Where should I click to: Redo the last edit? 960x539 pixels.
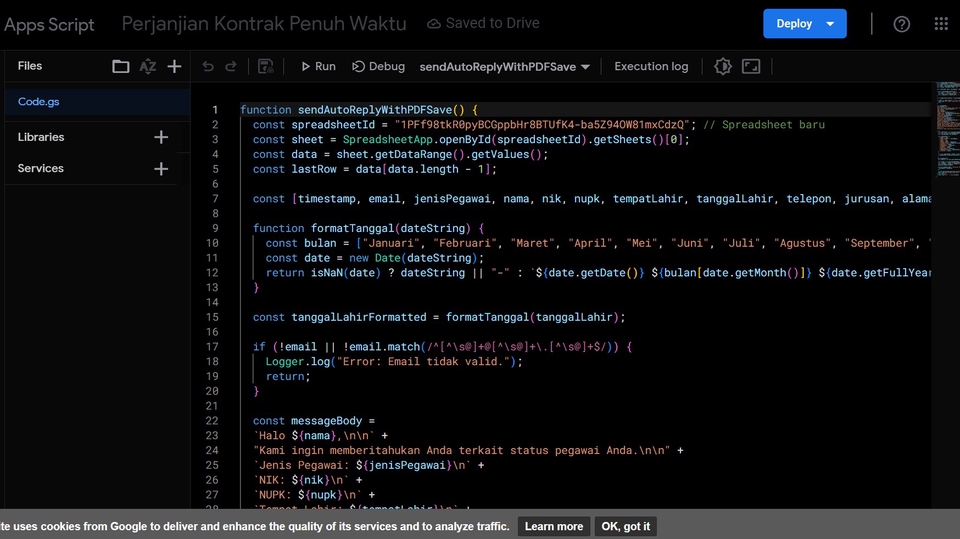[x=231, y=66]
